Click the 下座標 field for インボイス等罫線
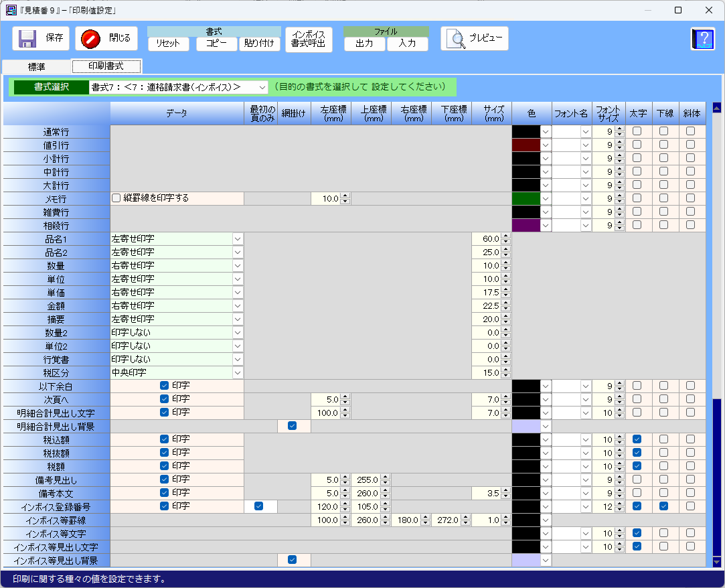Image resolution: width=725 pixels, height=588 pixels. coord(452,520)
